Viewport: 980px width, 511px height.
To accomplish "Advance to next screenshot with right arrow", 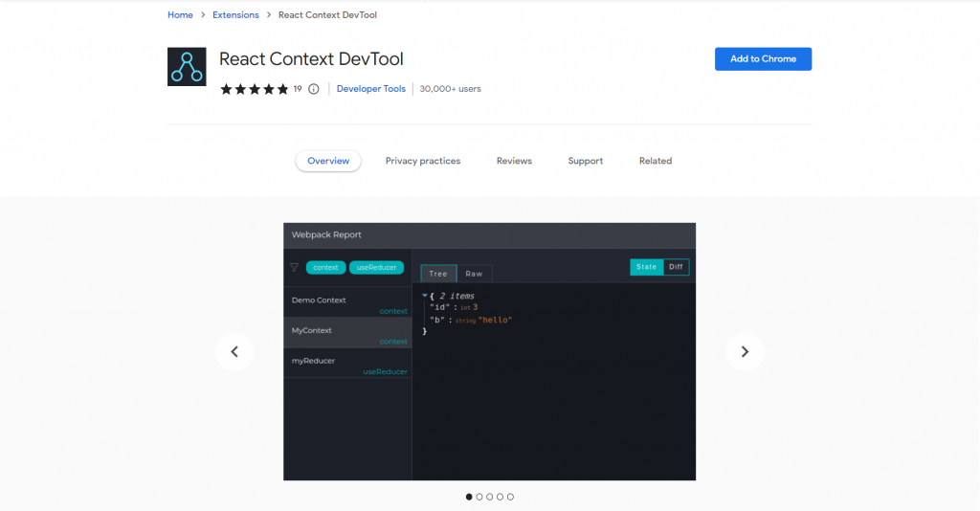I will coord(745,352).
